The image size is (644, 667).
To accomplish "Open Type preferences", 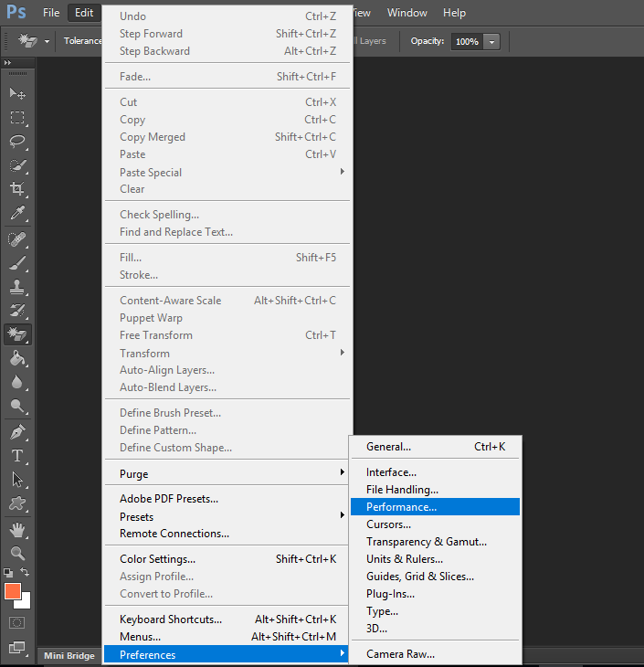I will click(435, 611).
